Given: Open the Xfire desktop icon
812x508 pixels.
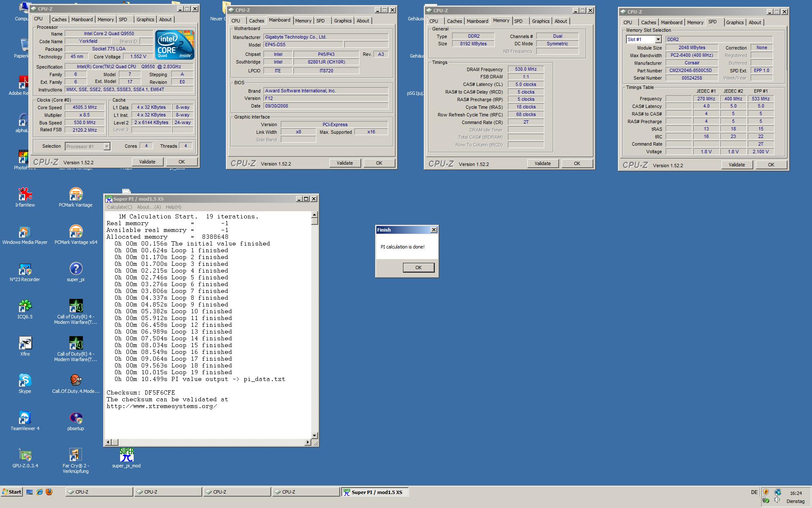Looking at the screenshot, I should pyautogui.click(x=25, y=346).
